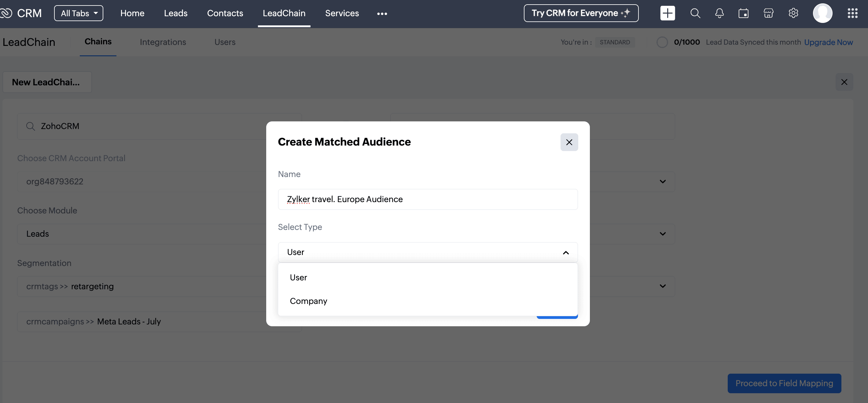
Task: Open the settings gear icon
Action: pos(793,13)
